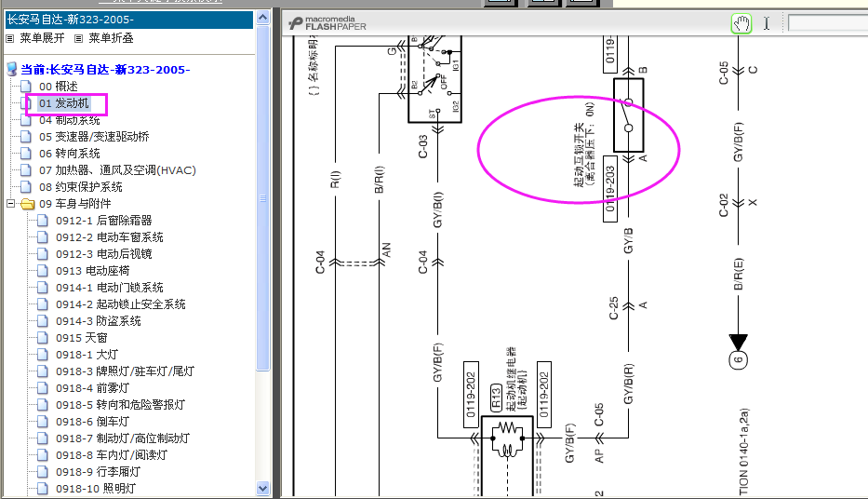
Task: Open 0918-6 倒车灯 page
Action: pos(92,422)
